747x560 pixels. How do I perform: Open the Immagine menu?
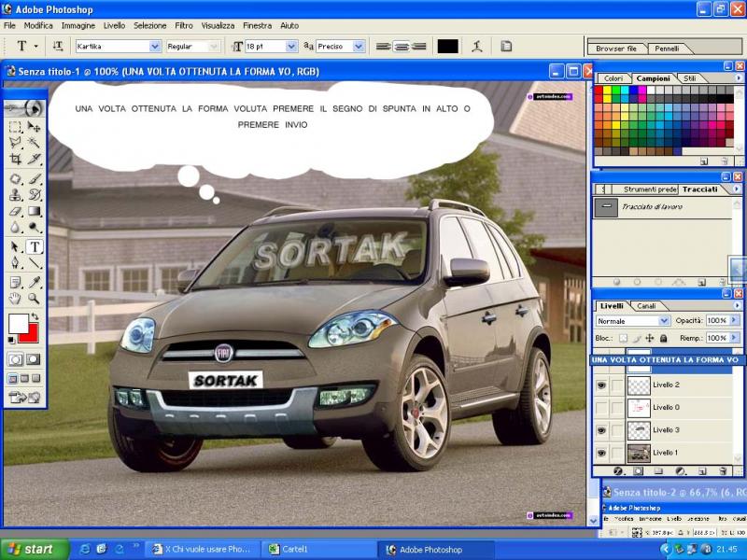click(78, 26)
